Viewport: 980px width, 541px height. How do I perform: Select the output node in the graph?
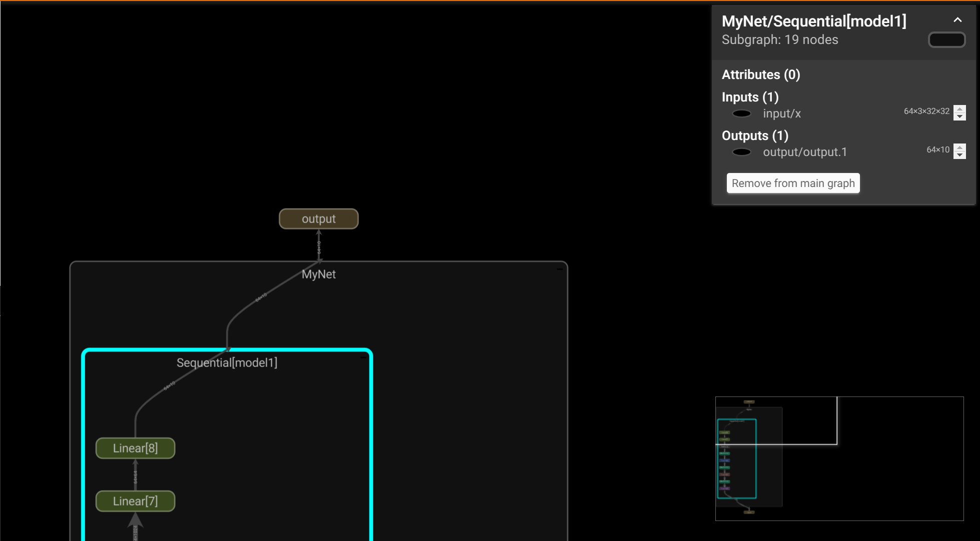[x=319, y=219]
